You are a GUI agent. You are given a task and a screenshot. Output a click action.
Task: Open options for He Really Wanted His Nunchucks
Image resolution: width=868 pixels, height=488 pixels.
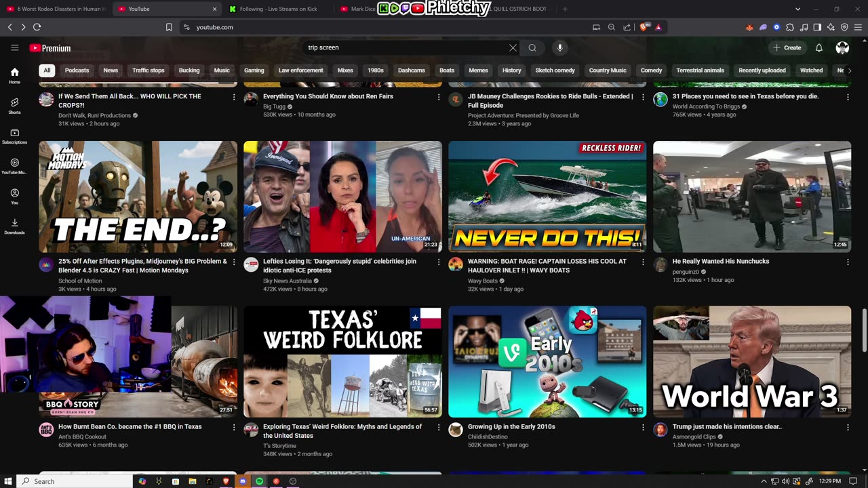(848, 262)
